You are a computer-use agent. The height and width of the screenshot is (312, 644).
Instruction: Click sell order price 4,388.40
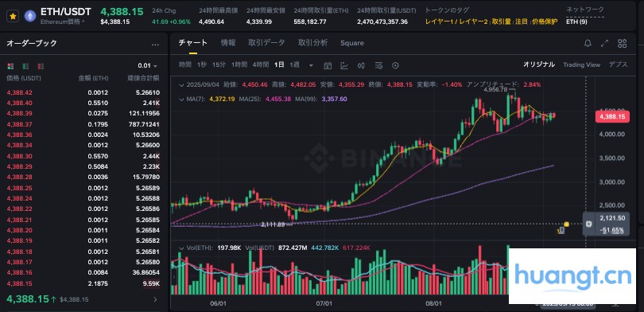19,103
